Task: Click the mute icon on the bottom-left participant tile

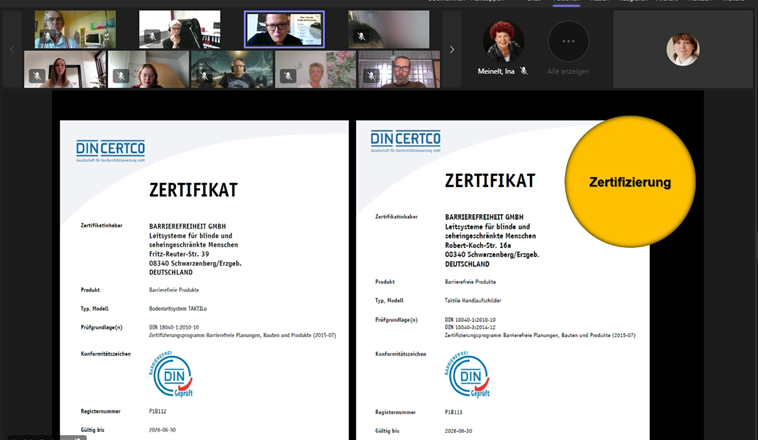Action: 37,76
